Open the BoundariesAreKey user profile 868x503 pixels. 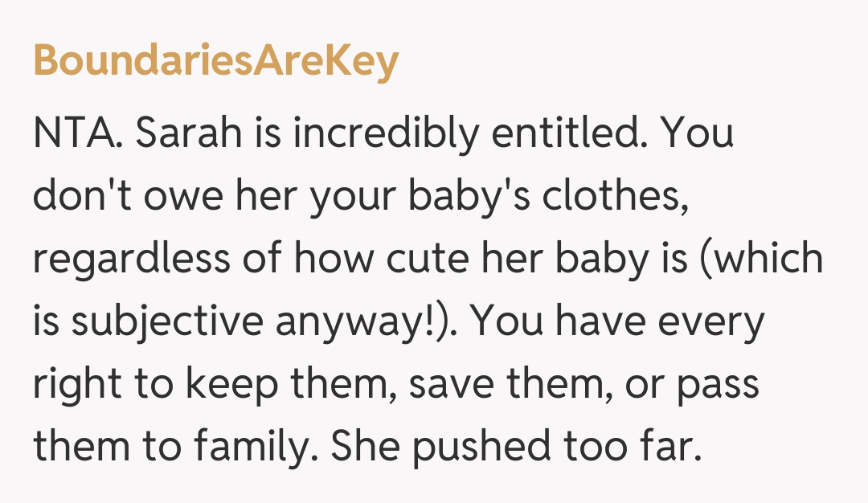point(215,60)
